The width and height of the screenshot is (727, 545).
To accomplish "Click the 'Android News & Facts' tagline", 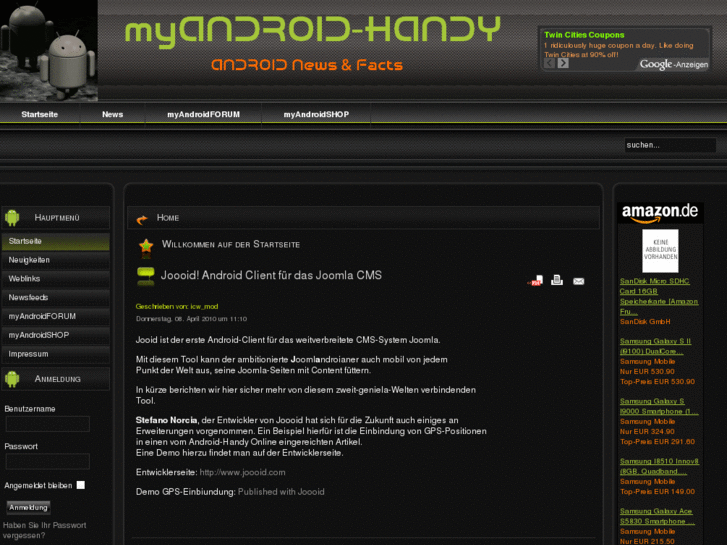I will 307,65.
